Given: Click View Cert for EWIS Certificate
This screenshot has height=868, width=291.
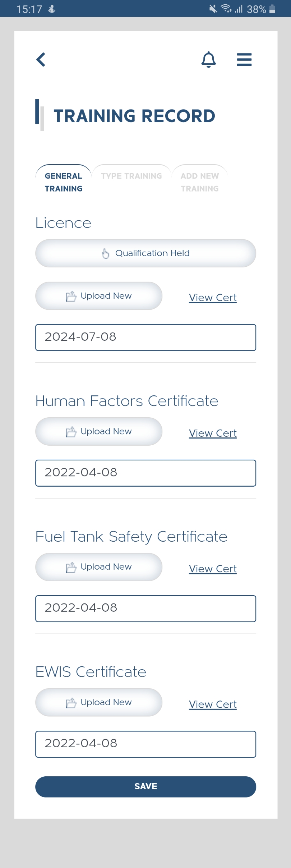Looking at the screenshot, I should coord(213,704).
